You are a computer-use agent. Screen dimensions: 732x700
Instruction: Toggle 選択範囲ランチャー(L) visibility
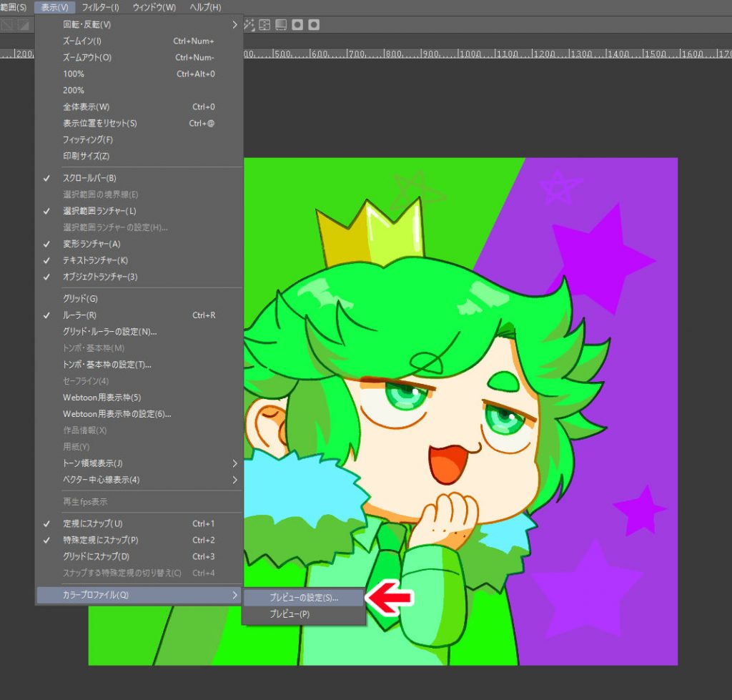pyautogui.click(x=99, y=211)
